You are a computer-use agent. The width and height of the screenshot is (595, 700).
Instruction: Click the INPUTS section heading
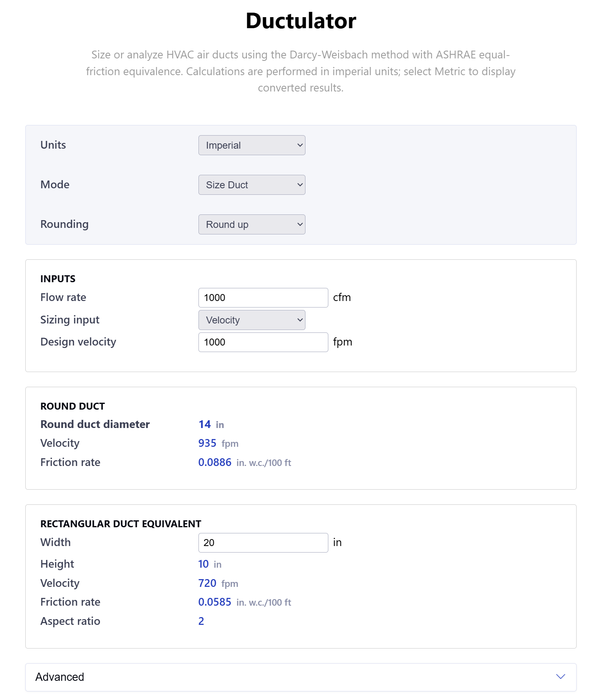coord(58,279)
